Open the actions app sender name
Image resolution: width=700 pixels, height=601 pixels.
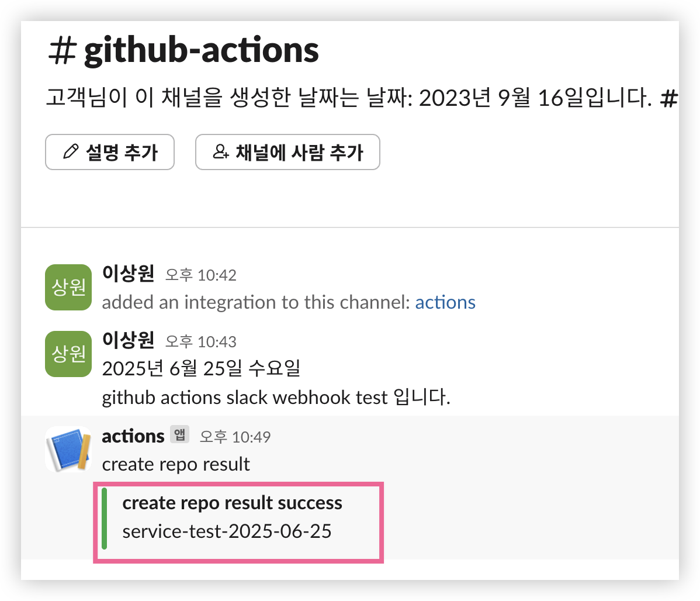click(x=133, y=436)
